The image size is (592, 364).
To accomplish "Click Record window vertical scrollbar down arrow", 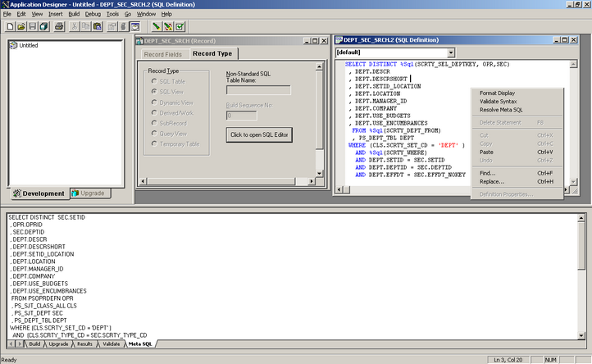I will point(319,173).
